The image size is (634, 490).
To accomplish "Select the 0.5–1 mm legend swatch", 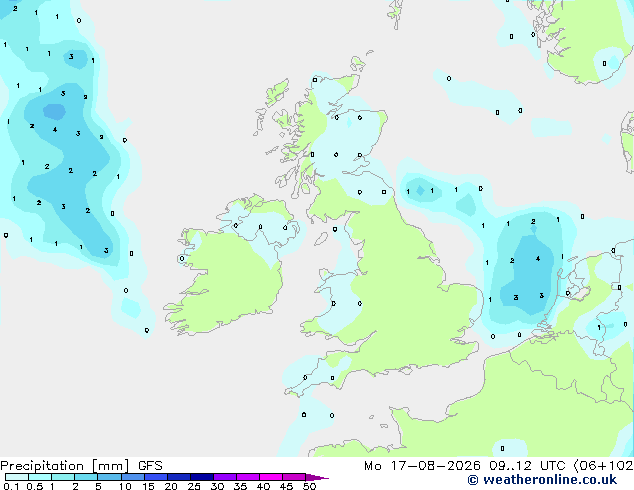I will click(x=40, y=477).
